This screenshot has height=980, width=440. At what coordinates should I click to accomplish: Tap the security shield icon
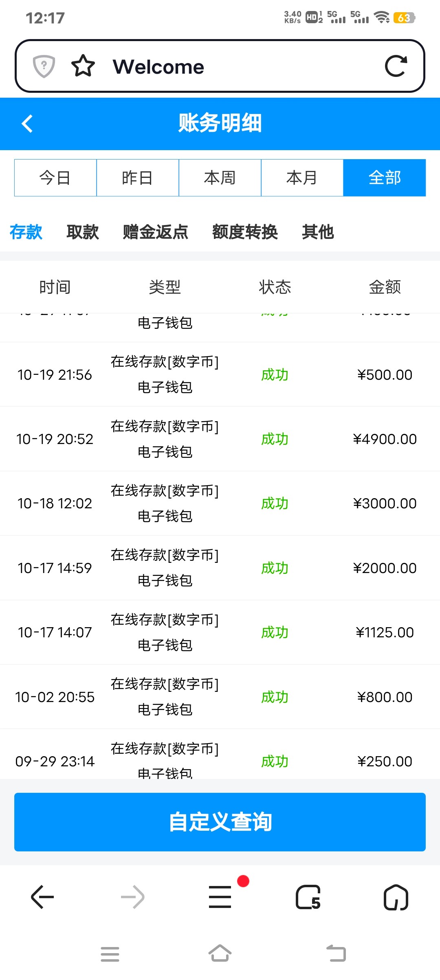44,66
